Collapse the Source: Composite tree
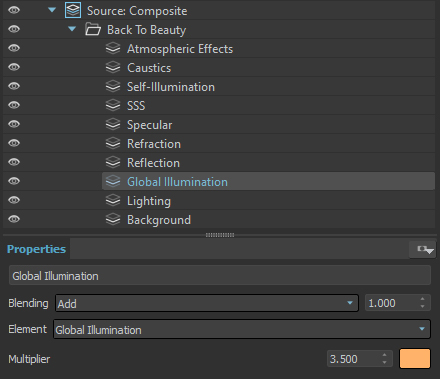The width and height of the screenshot is (440, 379). pos(52,10)
